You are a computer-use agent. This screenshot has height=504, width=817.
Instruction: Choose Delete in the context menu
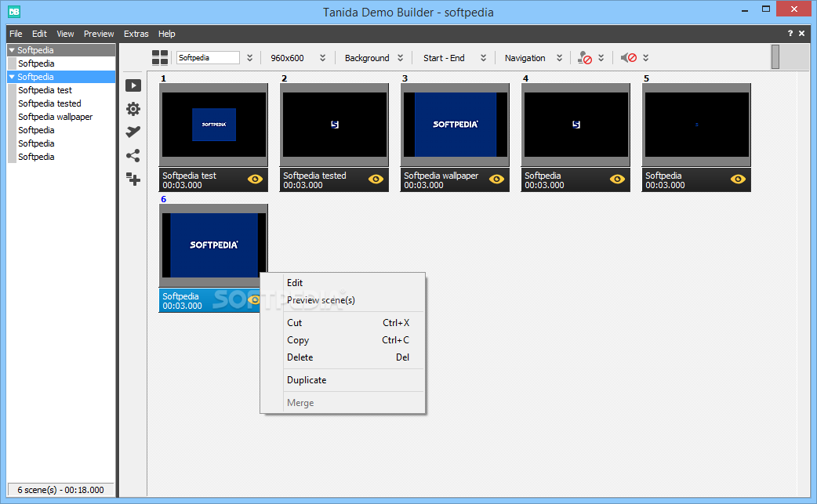click(343, 357)
